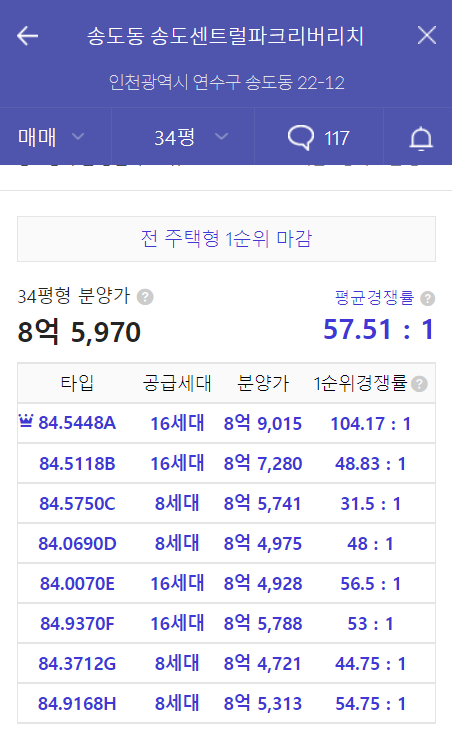
Task: Click price 8억 5,788
Action: (x=263, y=623)
